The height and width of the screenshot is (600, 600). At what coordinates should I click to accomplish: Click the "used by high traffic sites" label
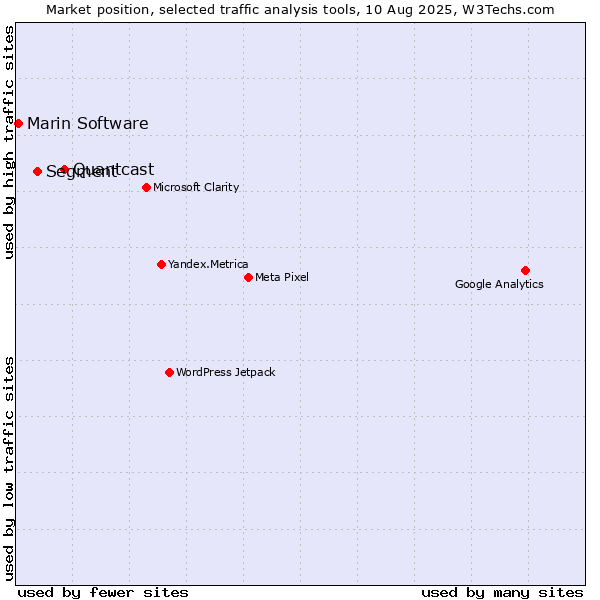tap(9, 142)
